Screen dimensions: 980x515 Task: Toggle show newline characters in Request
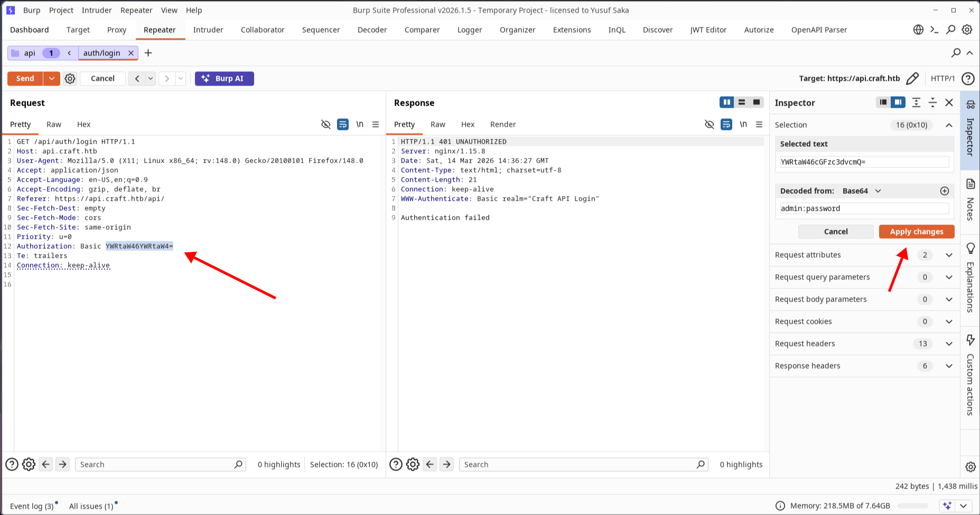[x=360, y=124]
